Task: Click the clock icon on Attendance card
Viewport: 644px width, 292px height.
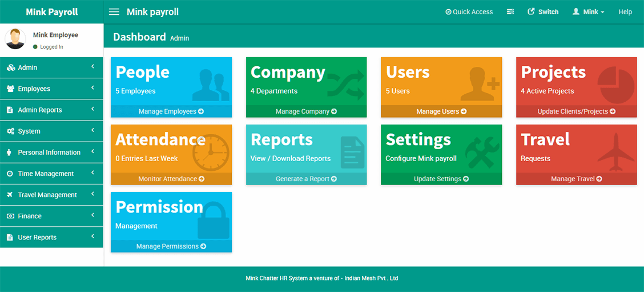Action: (x=210, y=153)
